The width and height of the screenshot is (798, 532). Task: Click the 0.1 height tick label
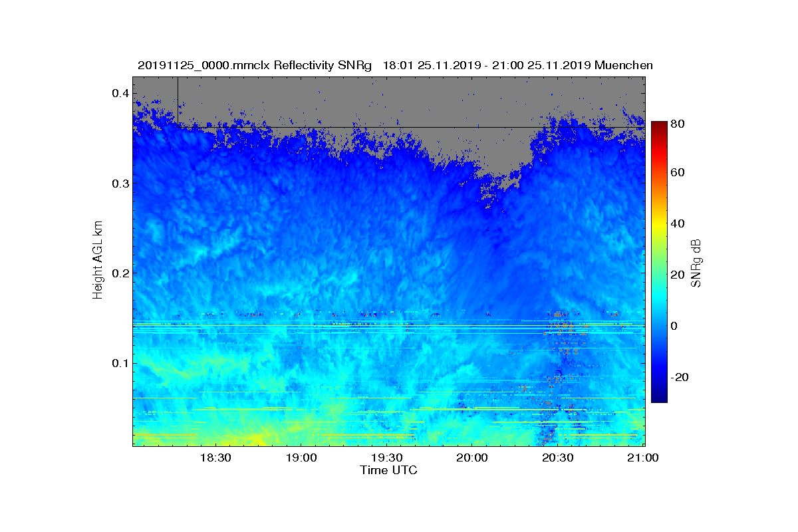click(120, 363)
